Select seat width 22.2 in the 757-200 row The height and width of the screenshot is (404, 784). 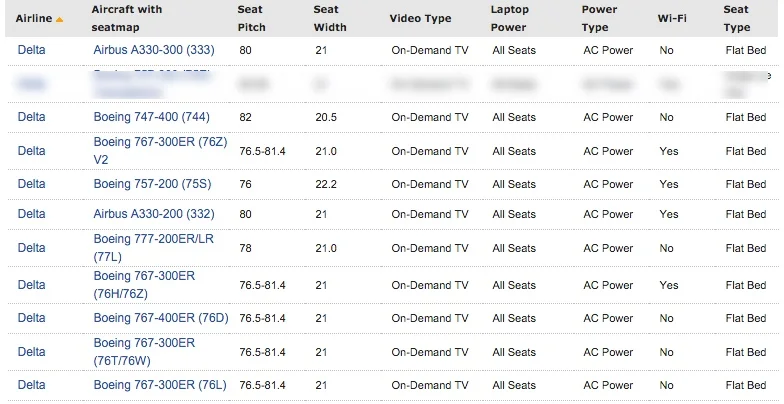tap(326, 184)
